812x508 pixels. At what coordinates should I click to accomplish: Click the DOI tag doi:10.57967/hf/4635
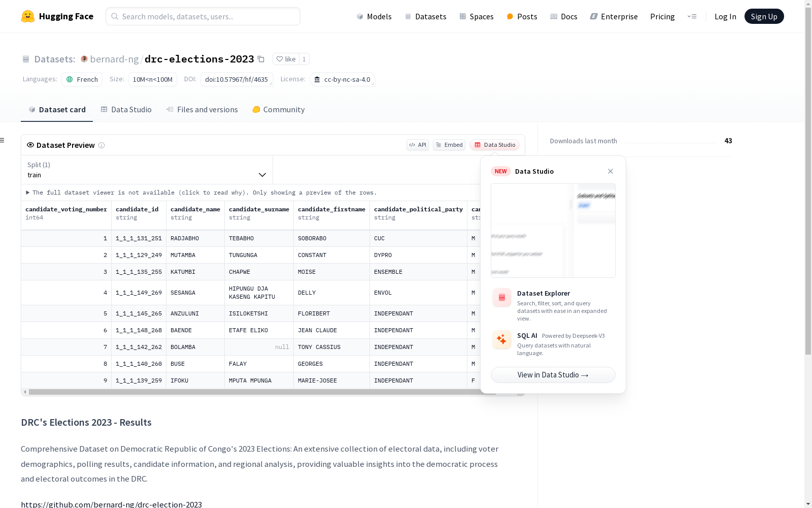click(x=236, y=79)
